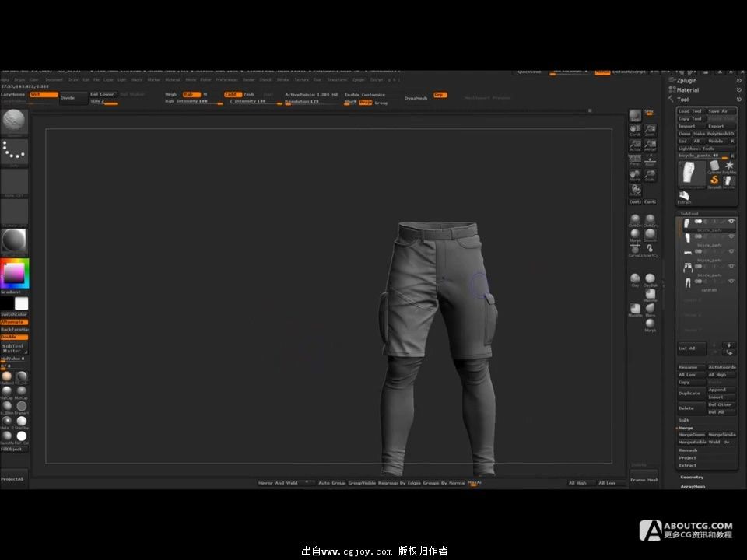Screen dimensions: 747x560
Task: Toggle the Rgb button
Action: 191,94
